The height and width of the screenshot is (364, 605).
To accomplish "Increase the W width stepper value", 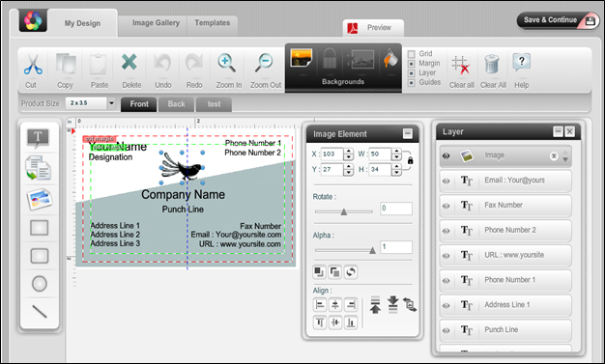I will point(396,152).
